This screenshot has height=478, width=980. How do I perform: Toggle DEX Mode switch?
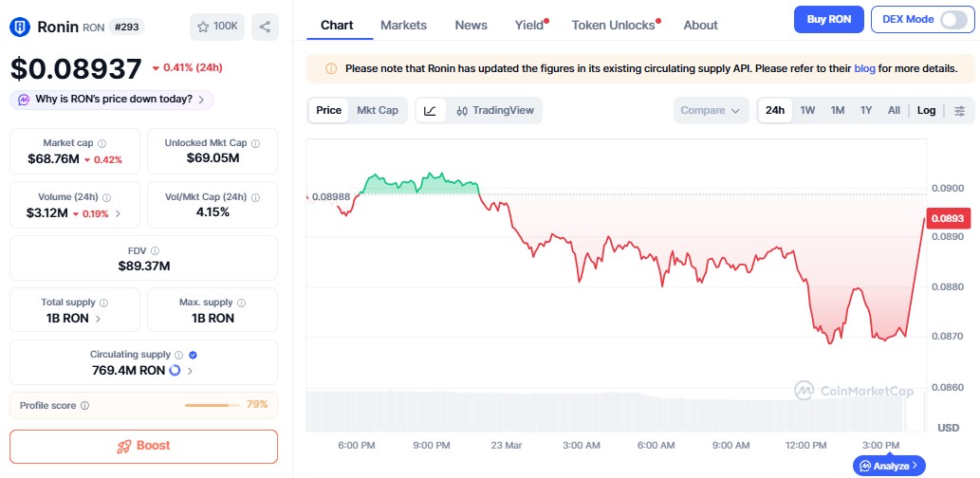tap(952, 19)
